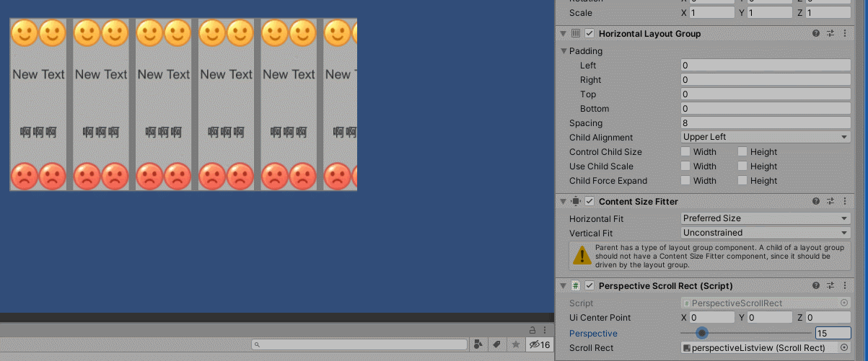
Task: Click the Padding Left input field
Action: (766, 66)
